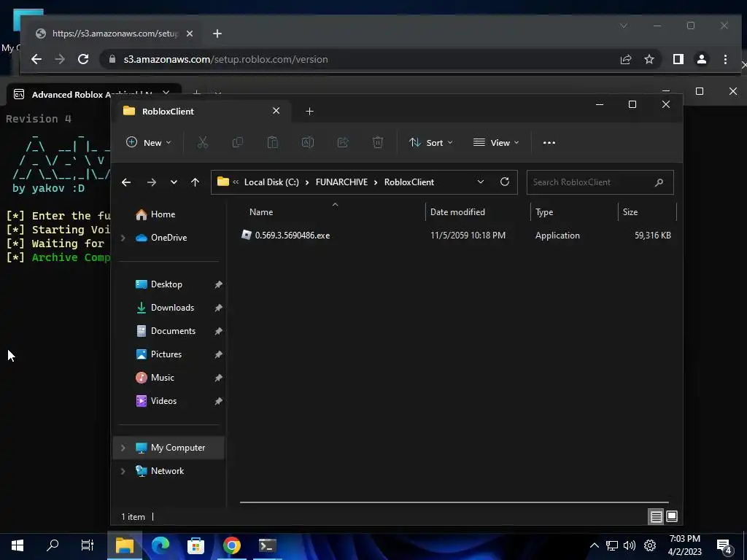Open the Sort dropdown menu
Image resolution: width=747 pixels, height=560 pixels.
pos(430,142)
